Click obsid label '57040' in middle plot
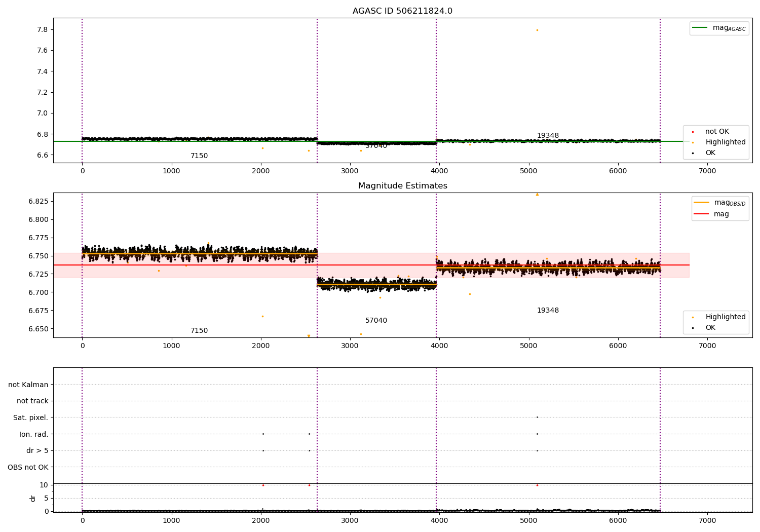Viewport: 760px width, 532px height. tap(376, 321)
